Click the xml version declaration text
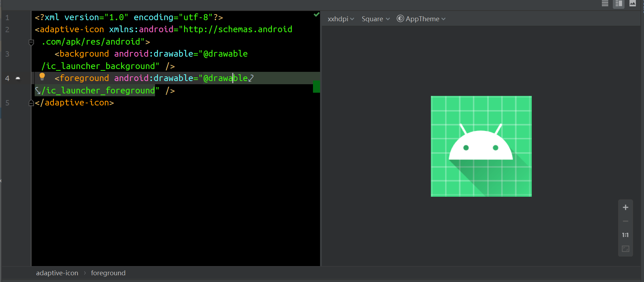This screenshot has height=282, width=644. click(x=129, y=17)
